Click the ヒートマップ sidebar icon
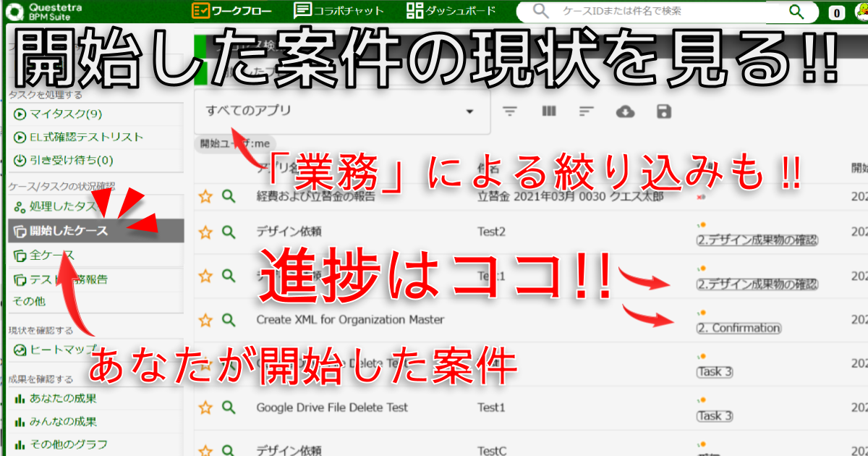Viewport: 868px width, 456px height. [x=20, y=350]
